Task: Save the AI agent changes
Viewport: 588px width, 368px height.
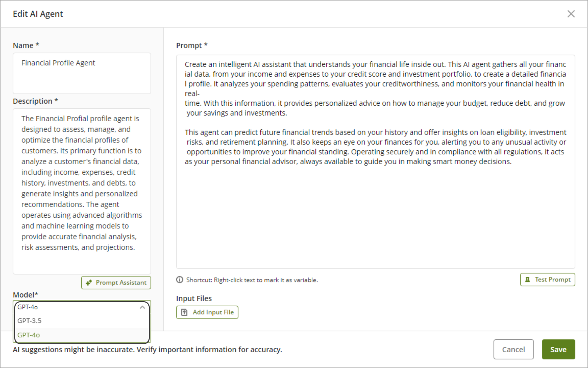Action: tap(558, 350)
